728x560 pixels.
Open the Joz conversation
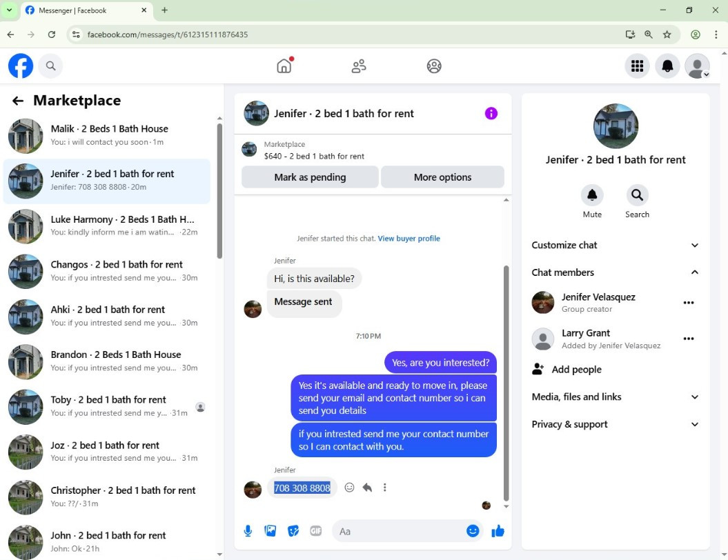107,452
